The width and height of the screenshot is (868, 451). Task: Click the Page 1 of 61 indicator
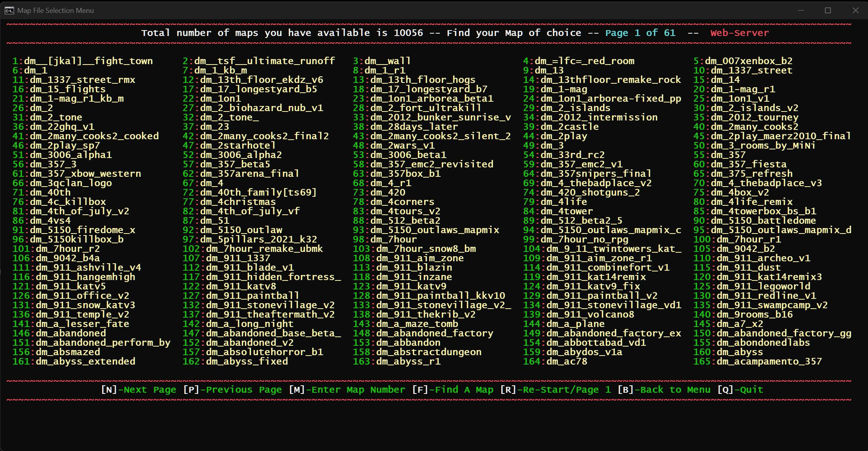tap(640, 33)
